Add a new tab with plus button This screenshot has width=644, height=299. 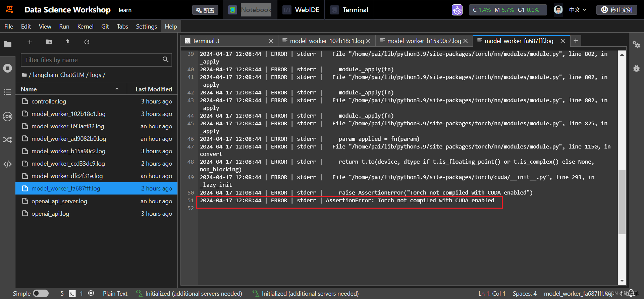(x=576, y=41)
